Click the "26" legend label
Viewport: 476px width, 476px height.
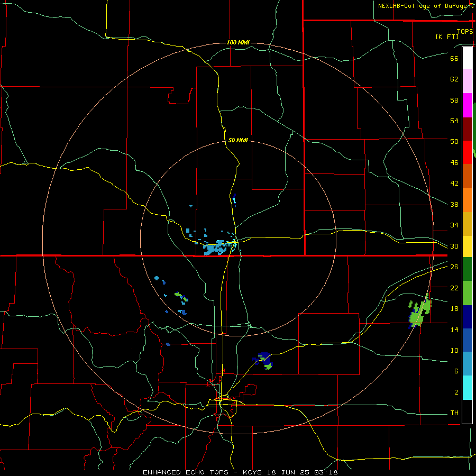click(x=454, y=267)
